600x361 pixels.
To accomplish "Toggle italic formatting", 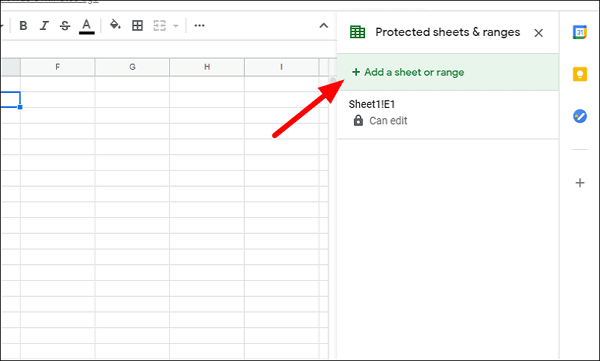I will (44, 26).
